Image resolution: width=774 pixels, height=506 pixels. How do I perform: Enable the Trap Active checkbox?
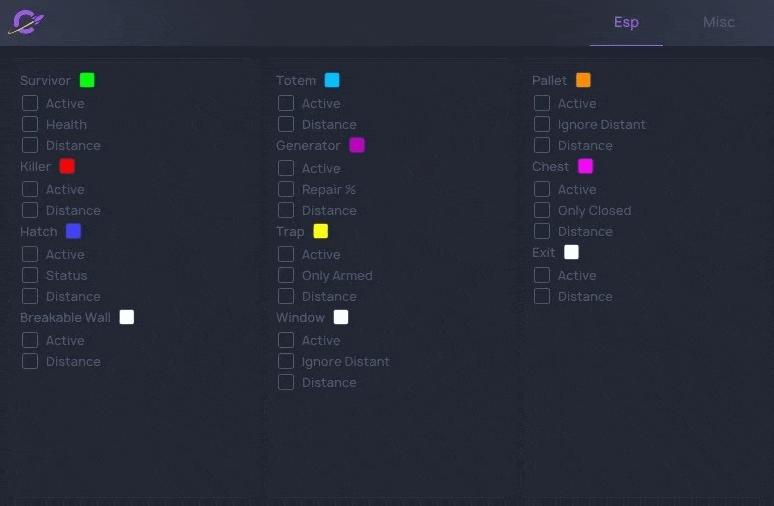coord(286,254)
